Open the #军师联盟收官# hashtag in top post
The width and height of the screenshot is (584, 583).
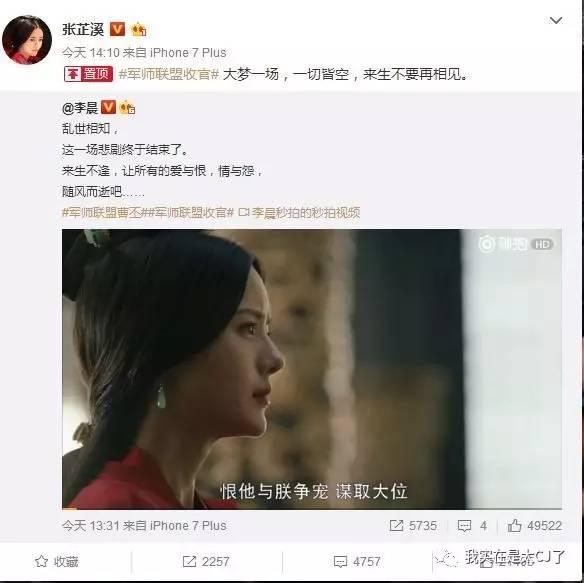(169, 75)
